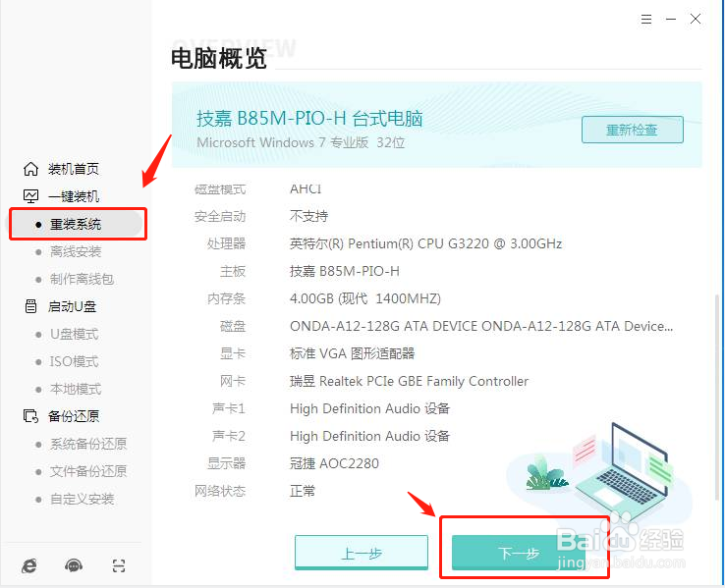Viewport: 725px width, 588px height.
Task: Click 声卡2 High Definition Audio value
Action: click(x=369, y=436)
